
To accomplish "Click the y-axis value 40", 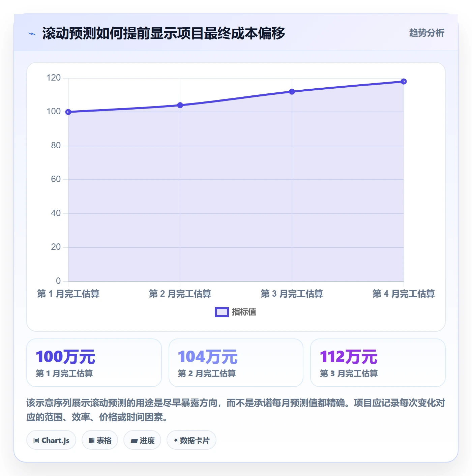I will pos(56,213).
